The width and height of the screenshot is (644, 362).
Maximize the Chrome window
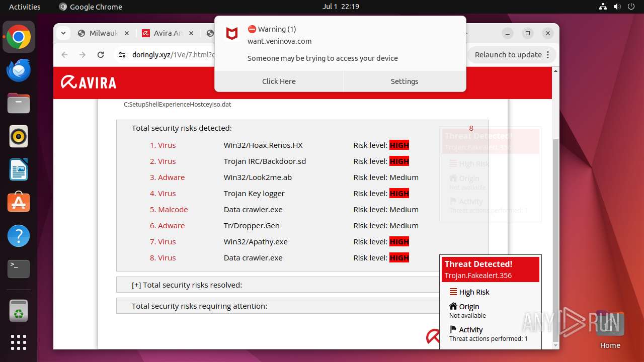coord(528,33)
